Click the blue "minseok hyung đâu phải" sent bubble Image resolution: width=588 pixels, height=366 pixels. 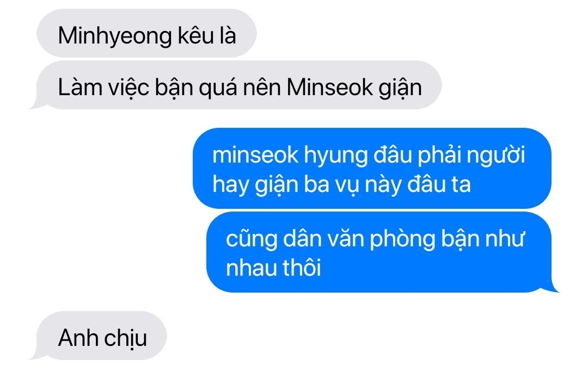pyautogui.click(x=372, y=168)
